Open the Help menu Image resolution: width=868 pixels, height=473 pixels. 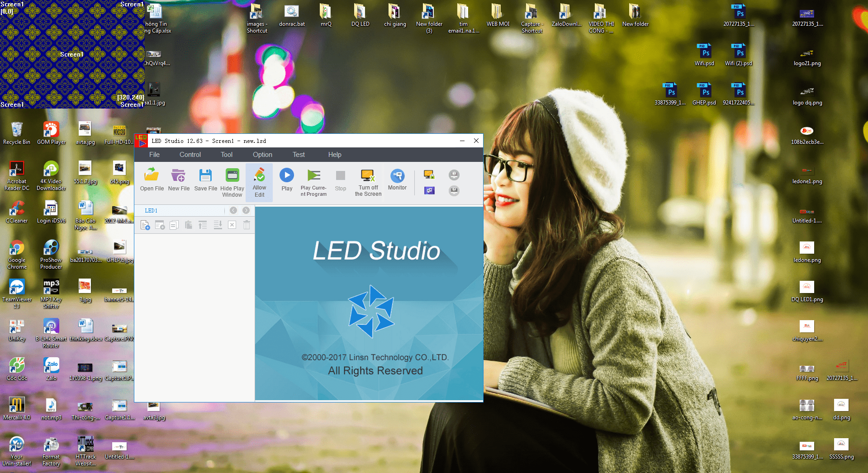coord(335,155)
